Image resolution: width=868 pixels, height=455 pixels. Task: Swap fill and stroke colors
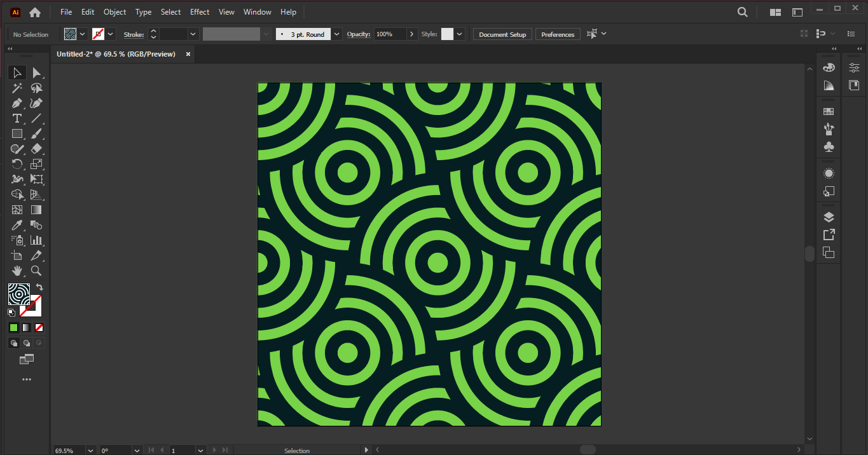tap(39, 287)
